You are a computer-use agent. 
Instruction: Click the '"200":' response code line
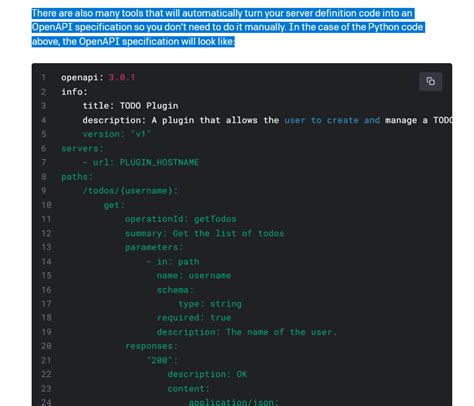point(162,360)
